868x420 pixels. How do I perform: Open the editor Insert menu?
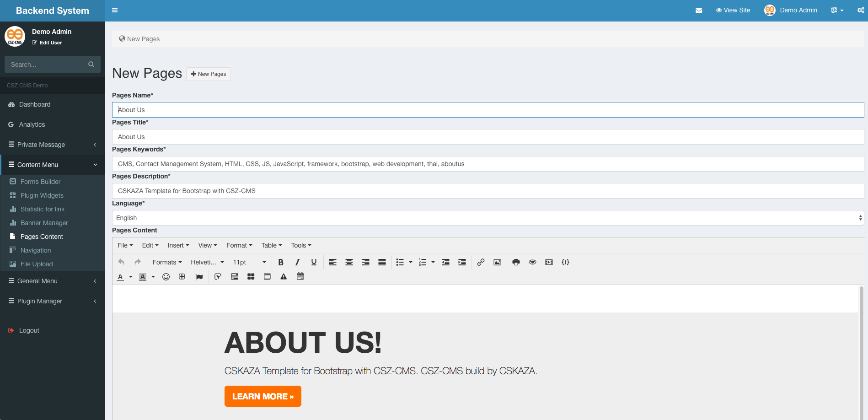pos(178,245)
